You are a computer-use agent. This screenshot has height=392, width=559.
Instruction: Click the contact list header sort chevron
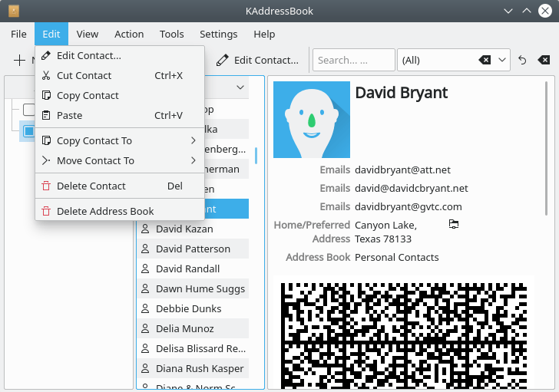(x=240, y=88)
